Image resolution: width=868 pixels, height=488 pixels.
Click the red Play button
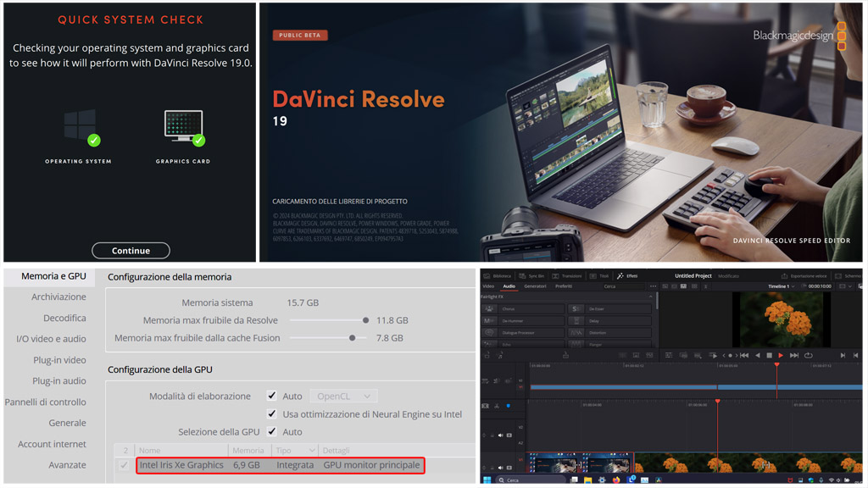781,355
